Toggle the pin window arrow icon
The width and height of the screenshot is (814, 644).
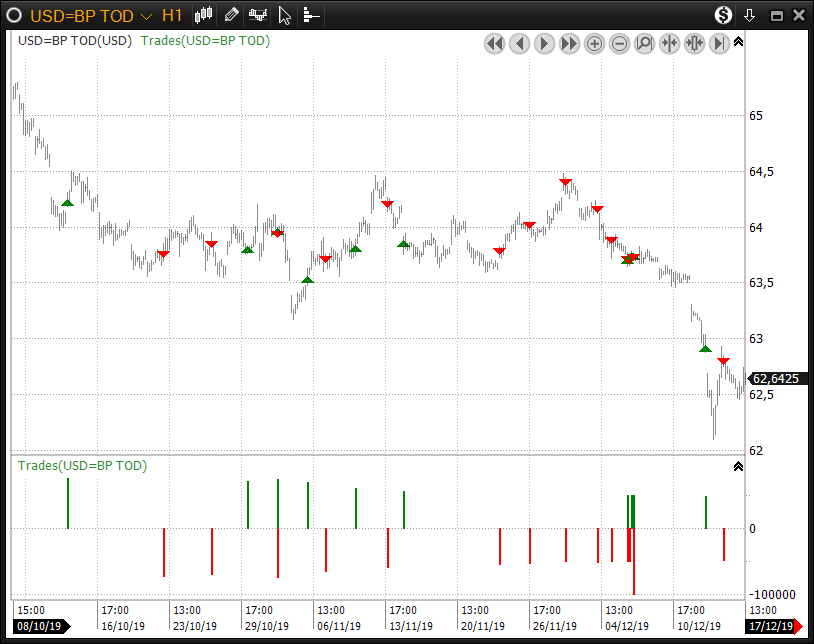749,15
